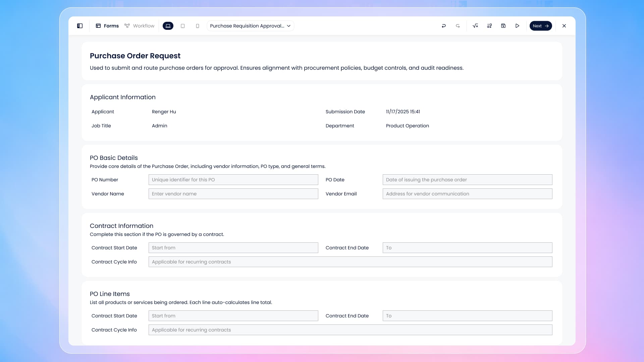Click the Vendor Email input field

[x=467, y=194]
